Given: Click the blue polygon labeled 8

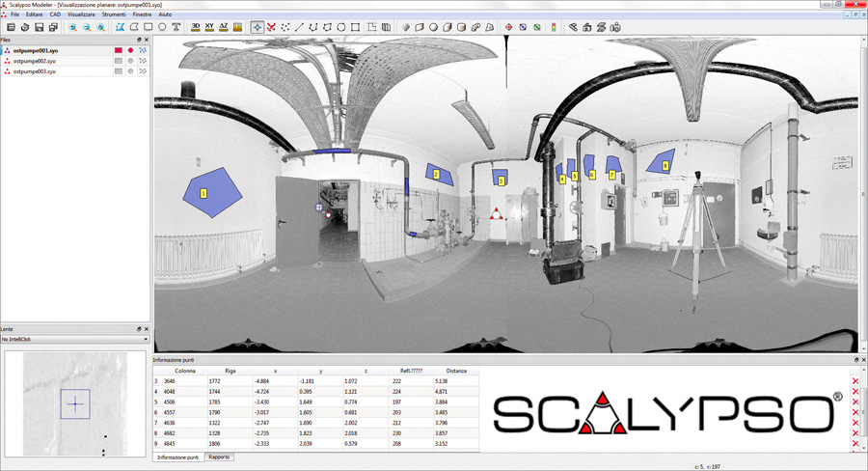Looking at the screenshot, I should [662, 161].
